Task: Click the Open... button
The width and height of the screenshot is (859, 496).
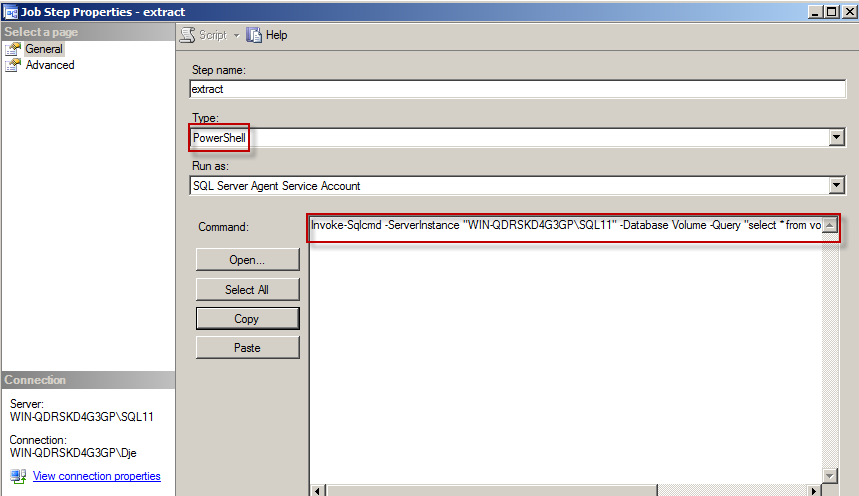Action: coord(247,259)
